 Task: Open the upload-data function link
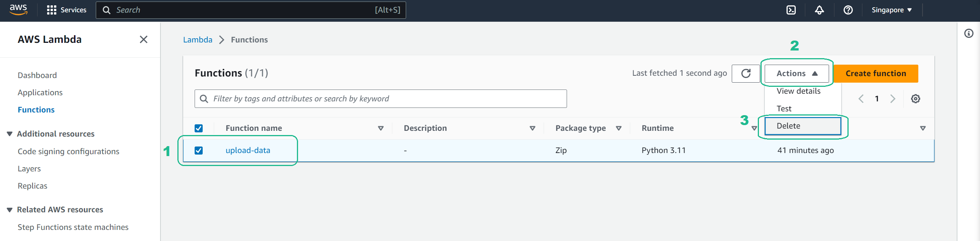pyautogui.click(x=248, y=150)
